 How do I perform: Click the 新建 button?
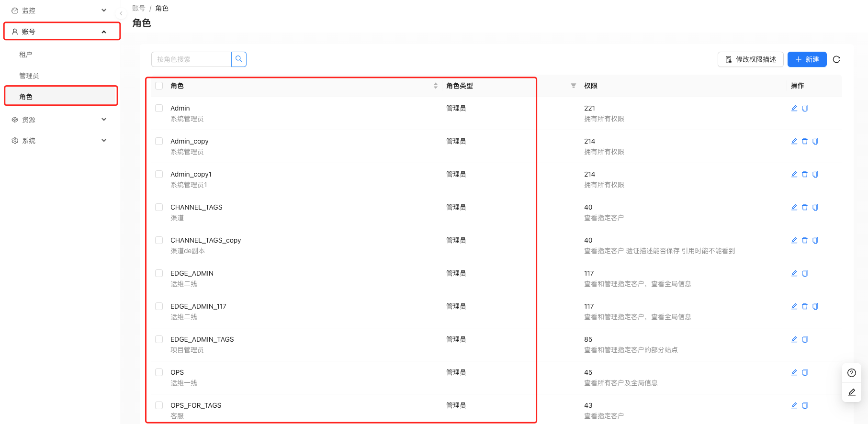coord(807,59)
